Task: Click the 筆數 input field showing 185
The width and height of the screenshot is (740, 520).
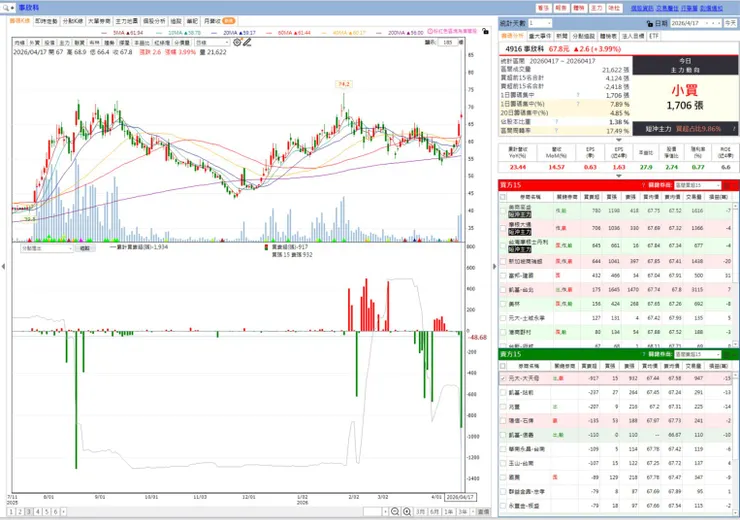Action: coord(447,42)
